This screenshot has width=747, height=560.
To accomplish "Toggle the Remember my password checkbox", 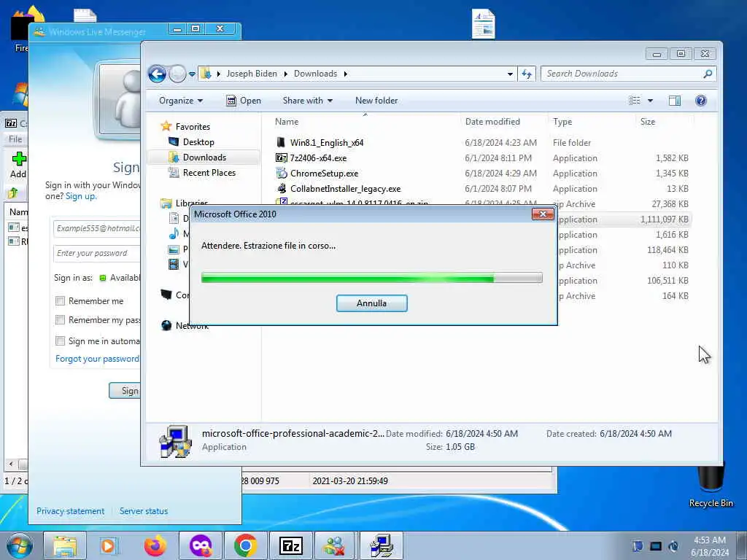I will tap(60, 320).
